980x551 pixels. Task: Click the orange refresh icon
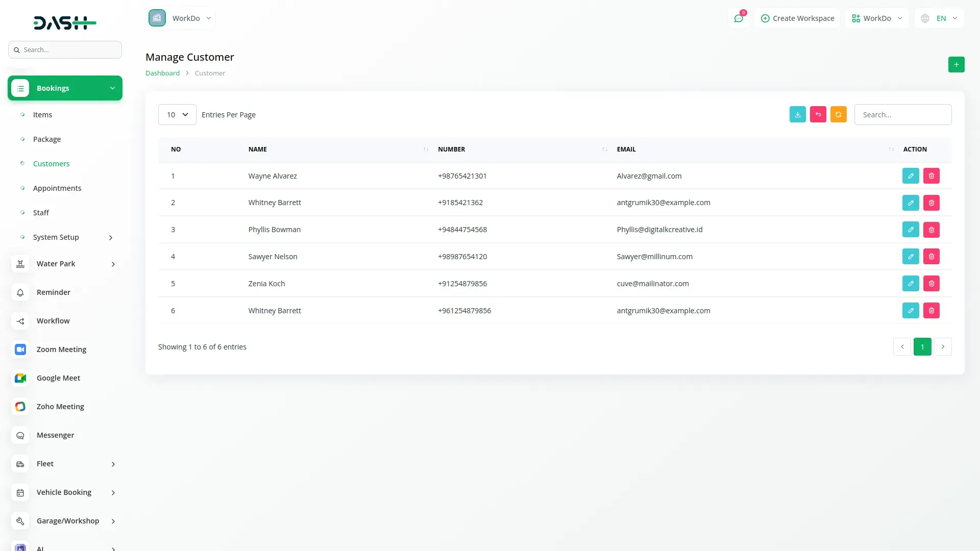(x=838, y=115)
